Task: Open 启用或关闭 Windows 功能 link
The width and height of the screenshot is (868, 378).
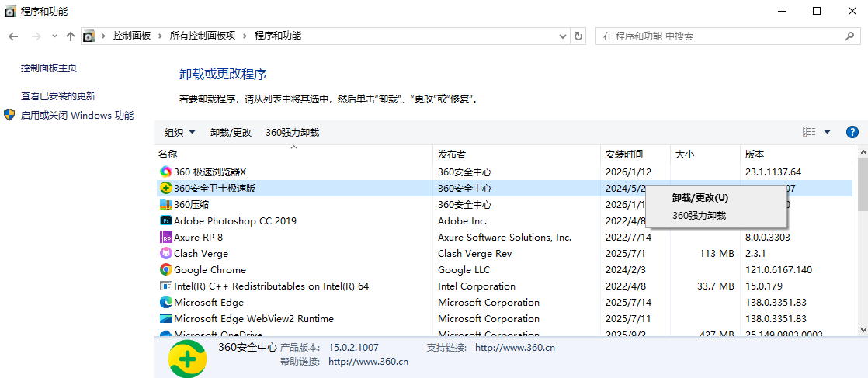Action: point(77,115)
